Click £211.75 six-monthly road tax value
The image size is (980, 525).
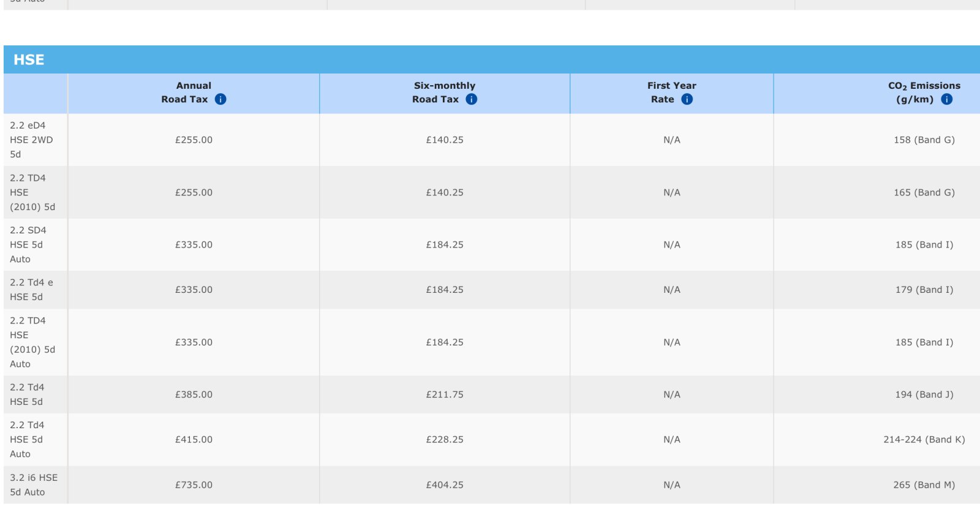coord(445,395)
